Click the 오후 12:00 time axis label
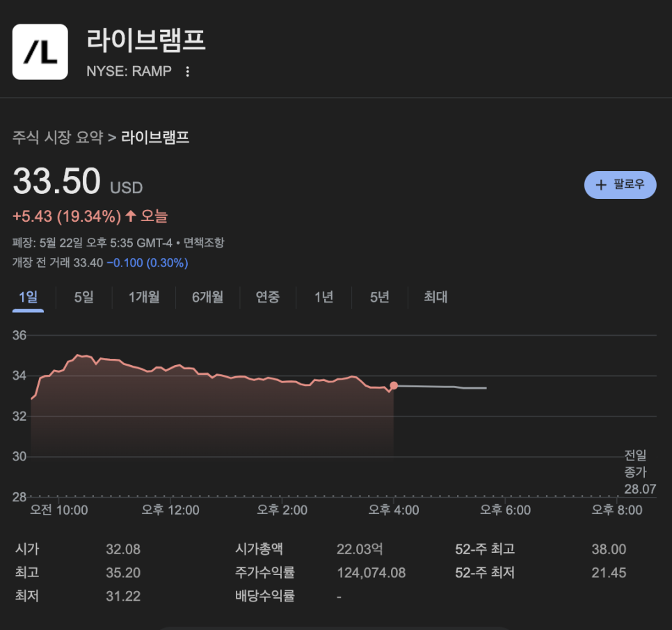The width and height of the screenshot is (672, 630). pos(170,510)
